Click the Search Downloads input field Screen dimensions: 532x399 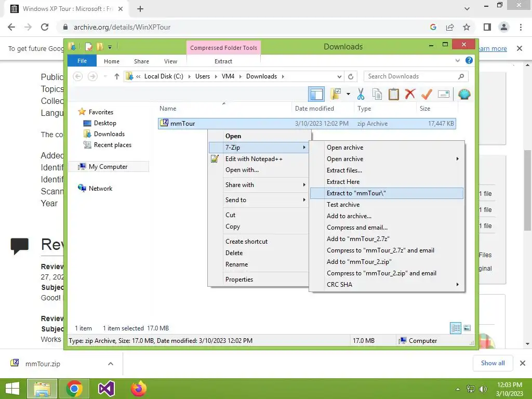click(416, 76)
